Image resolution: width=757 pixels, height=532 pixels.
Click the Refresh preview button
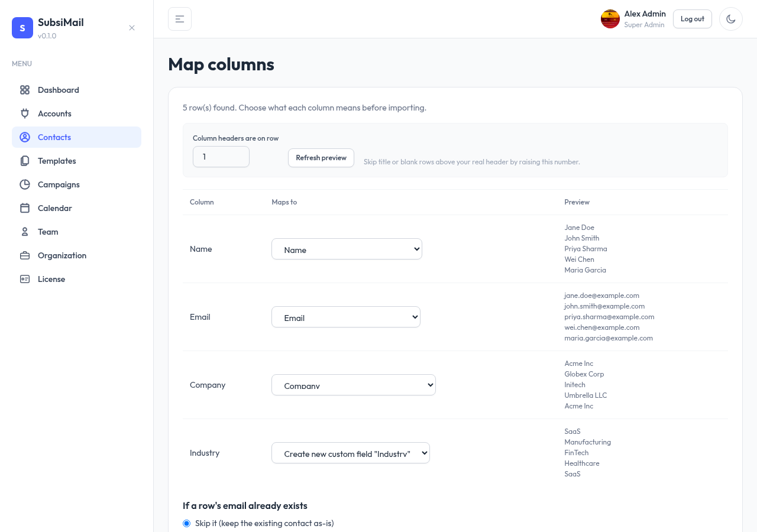321,158
